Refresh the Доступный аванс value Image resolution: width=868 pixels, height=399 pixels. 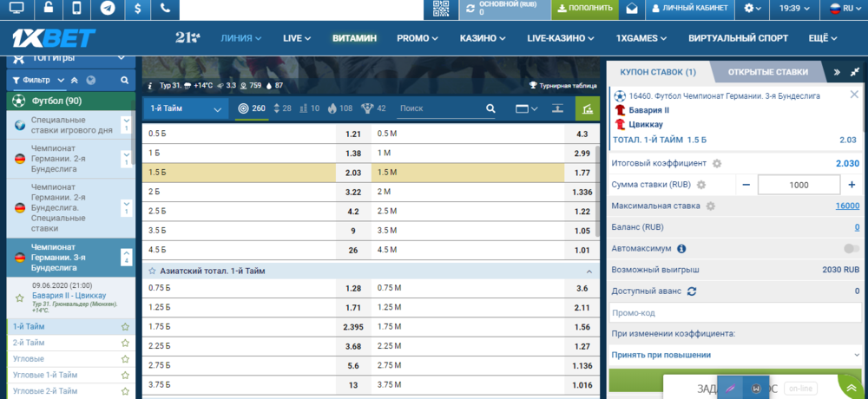tap(692, 291)
